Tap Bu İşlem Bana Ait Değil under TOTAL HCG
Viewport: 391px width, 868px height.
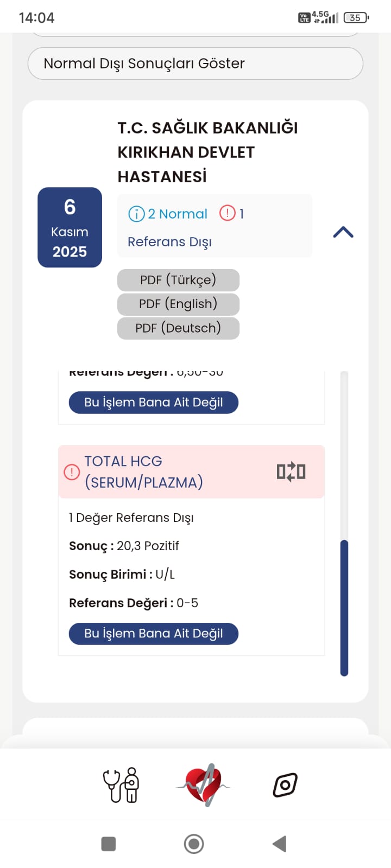(x=154, y=634)
